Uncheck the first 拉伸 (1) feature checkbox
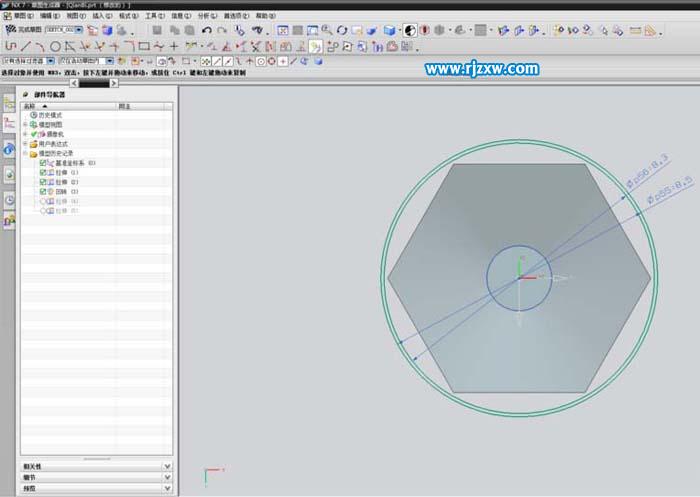Viewport: 700px width, 497px height. (x=43, y=172)
